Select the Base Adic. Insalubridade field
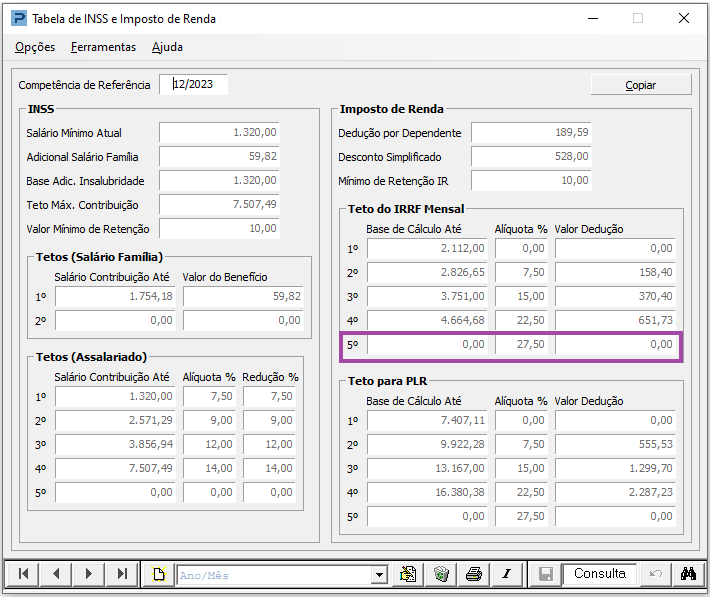The width and height of the screenshot is (712, 600). 219,181
